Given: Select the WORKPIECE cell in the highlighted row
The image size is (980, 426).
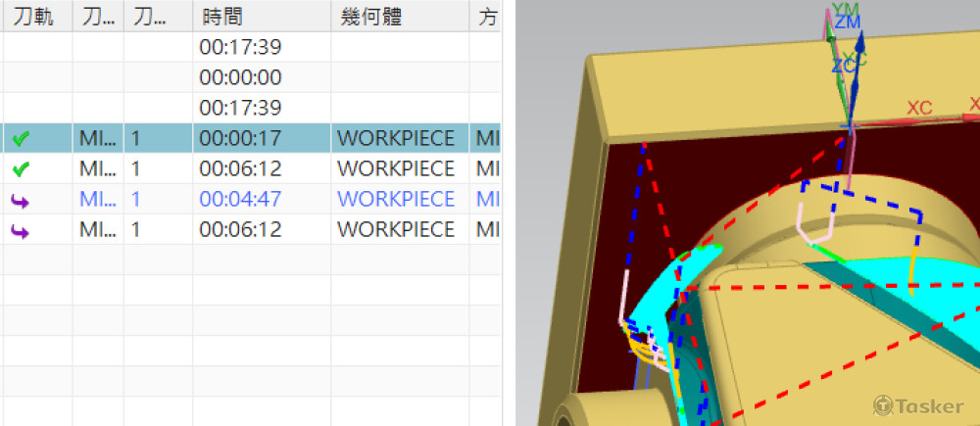Looking at the screenshot, I should 396,139.
